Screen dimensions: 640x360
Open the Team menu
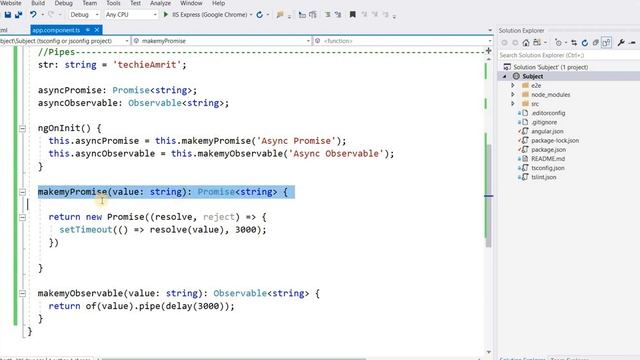pos(90,3)
